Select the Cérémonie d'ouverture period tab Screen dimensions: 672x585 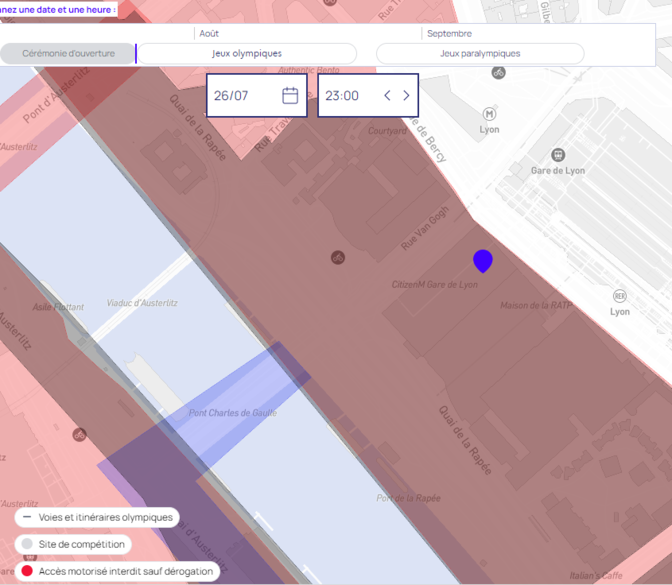(68, 54)
